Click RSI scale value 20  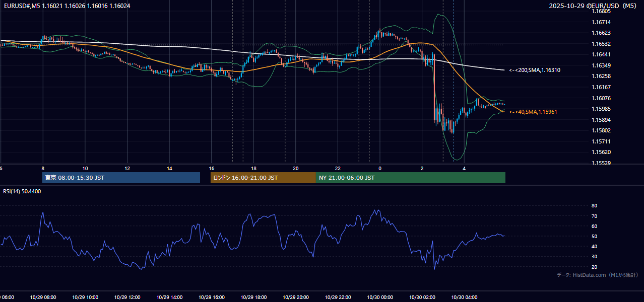(x=594, y=267)
